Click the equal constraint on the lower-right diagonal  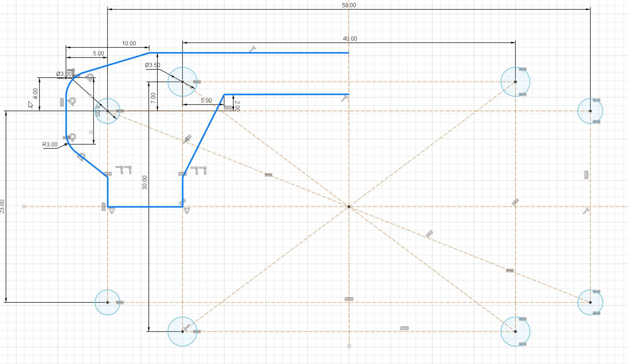510,270
